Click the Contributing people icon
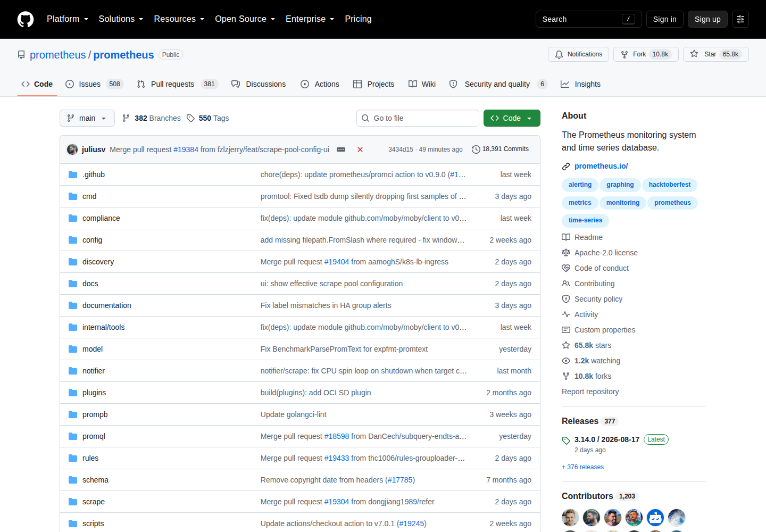Image resolution: width=766 pixels, height=532 pixels. tap(566, 284)
